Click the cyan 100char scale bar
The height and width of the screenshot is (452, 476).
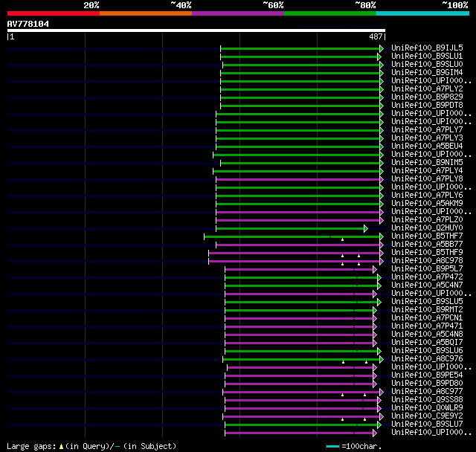332,446
